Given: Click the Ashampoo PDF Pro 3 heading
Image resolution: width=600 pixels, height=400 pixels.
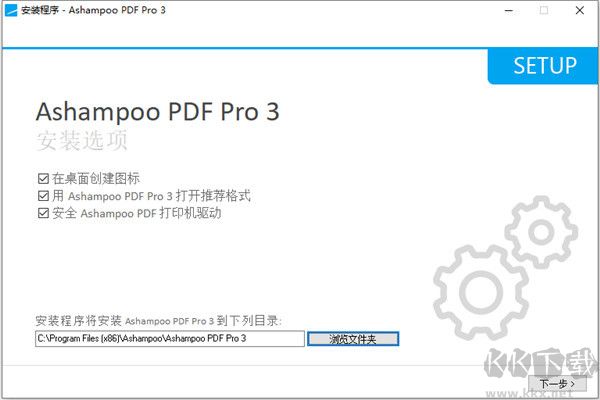Looking at the screenshot, I should (158, 112).
